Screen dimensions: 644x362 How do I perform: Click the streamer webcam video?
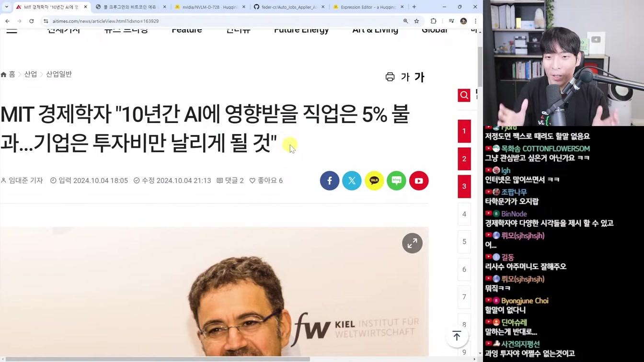click(563, 63)
